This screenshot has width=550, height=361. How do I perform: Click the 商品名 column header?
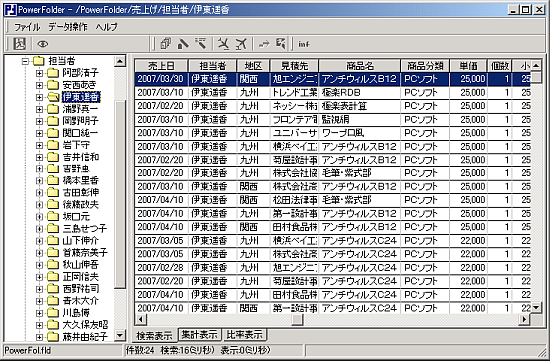coord(360,66)
